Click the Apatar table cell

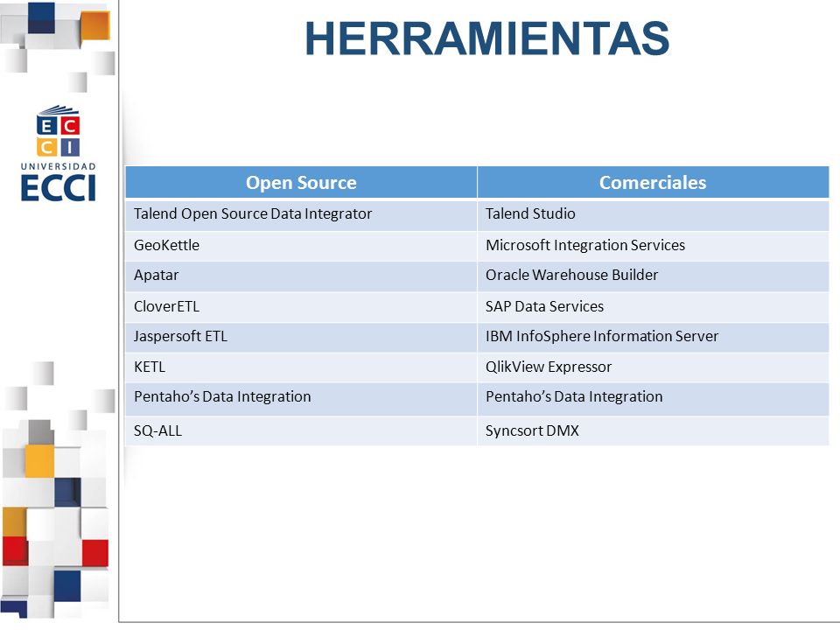tap(301, 276)
